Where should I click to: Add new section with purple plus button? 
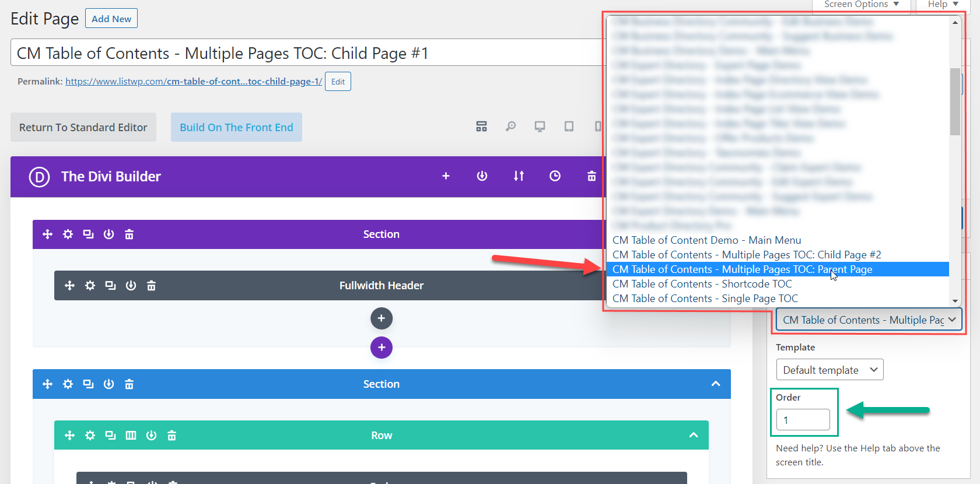click(381, 348)
